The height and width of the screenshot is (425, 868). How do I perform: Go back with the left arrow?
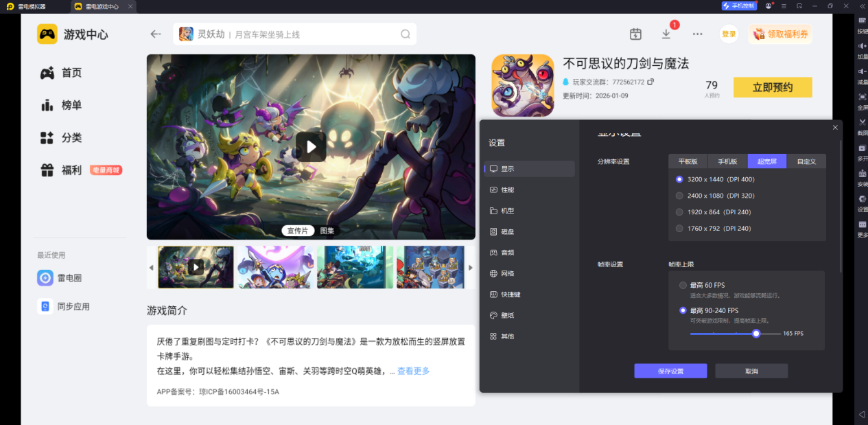(156, 34)
